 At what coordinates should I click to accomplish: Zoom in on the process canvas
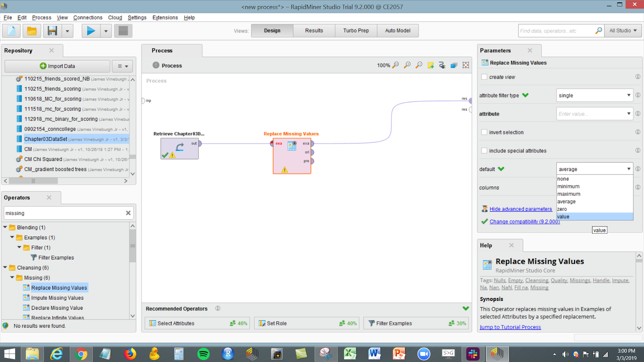point(407,65)
